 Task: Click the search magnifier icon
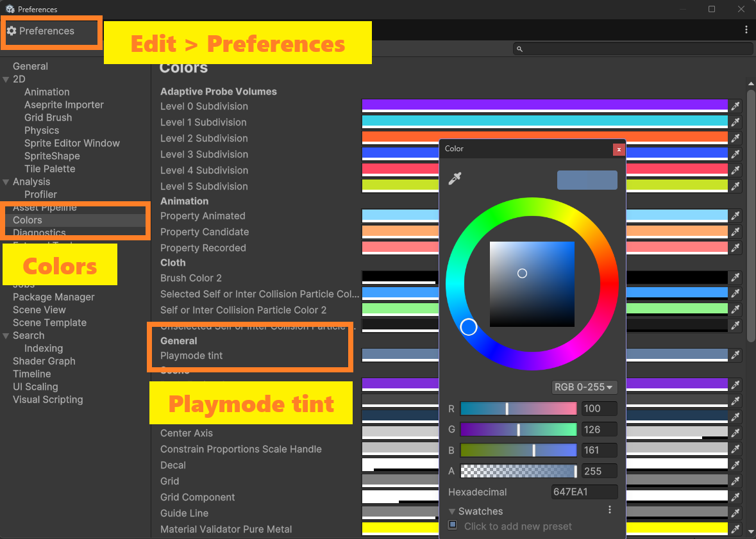[x=520, y=49]
